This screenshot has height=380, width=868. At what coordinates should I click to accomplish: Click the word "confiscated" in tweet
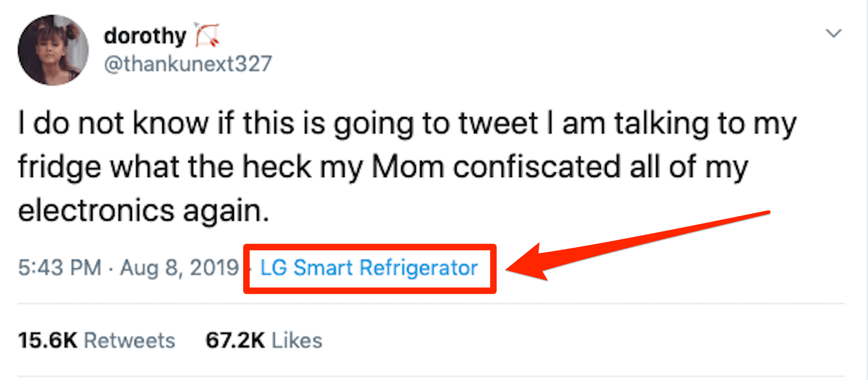click(537, 167)
